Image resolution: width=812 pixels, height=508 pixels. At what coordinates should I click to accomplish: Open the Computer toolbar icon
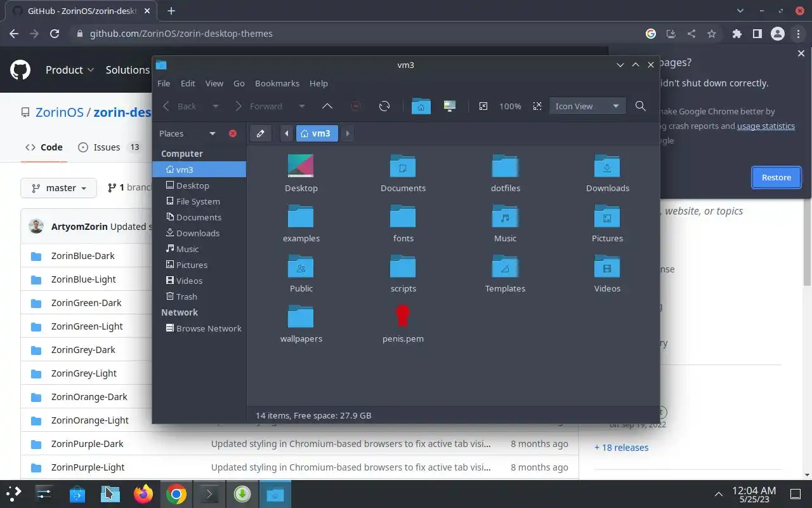450,106
